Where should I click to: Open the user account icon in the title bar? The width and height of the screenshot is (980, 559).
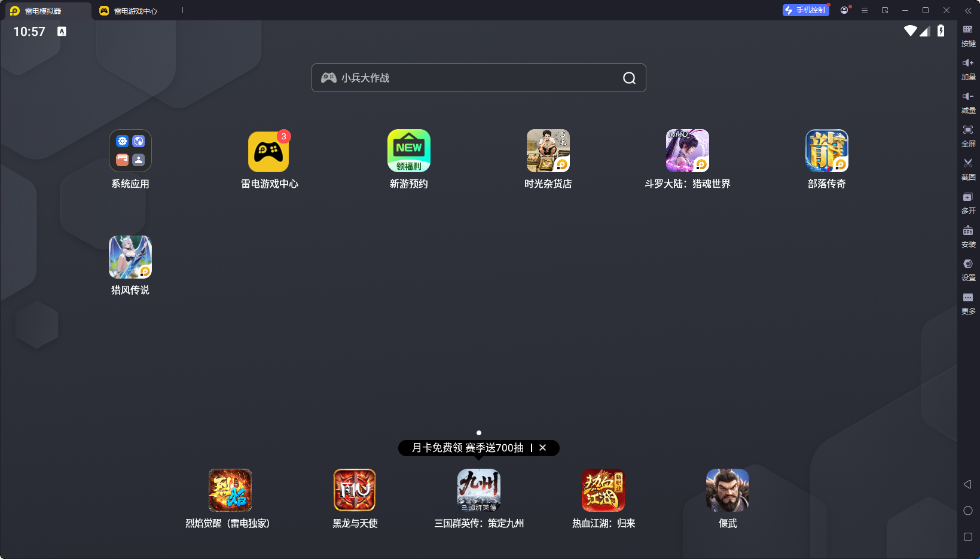coord(844,10)
